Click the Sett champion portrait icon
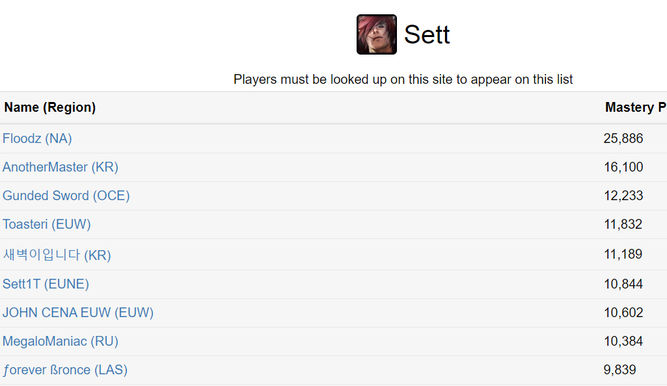 coord(376,34)
